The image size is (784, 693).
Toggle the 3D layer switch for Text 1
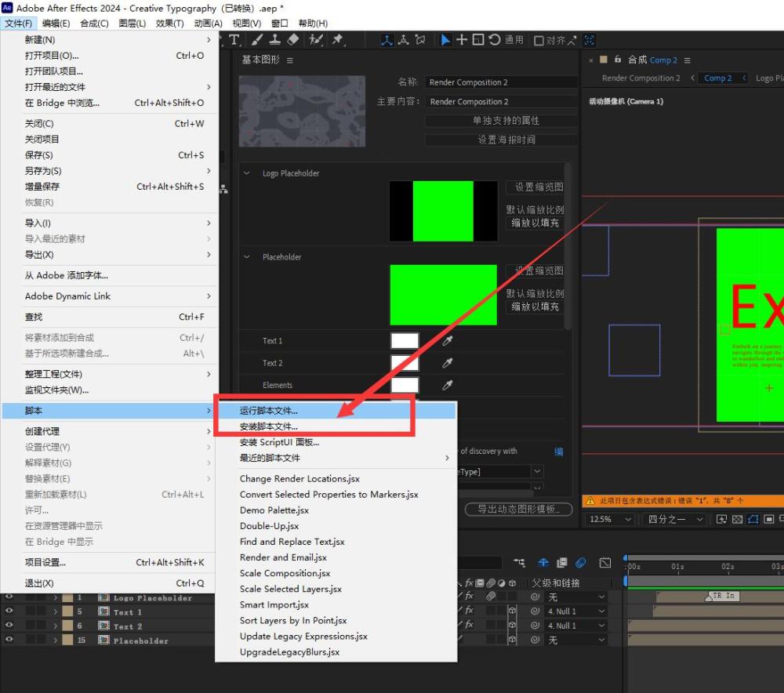(x=513, y=611)
